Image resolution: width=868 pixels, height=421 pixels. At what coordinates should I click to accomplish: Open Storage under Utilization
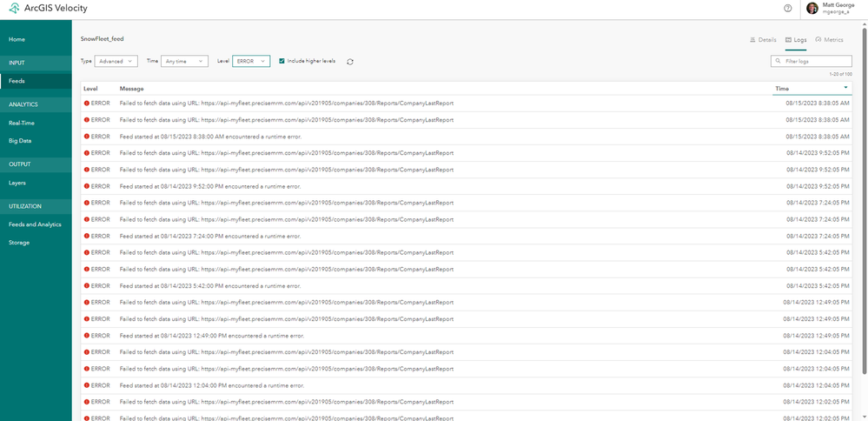coord(19,243)
